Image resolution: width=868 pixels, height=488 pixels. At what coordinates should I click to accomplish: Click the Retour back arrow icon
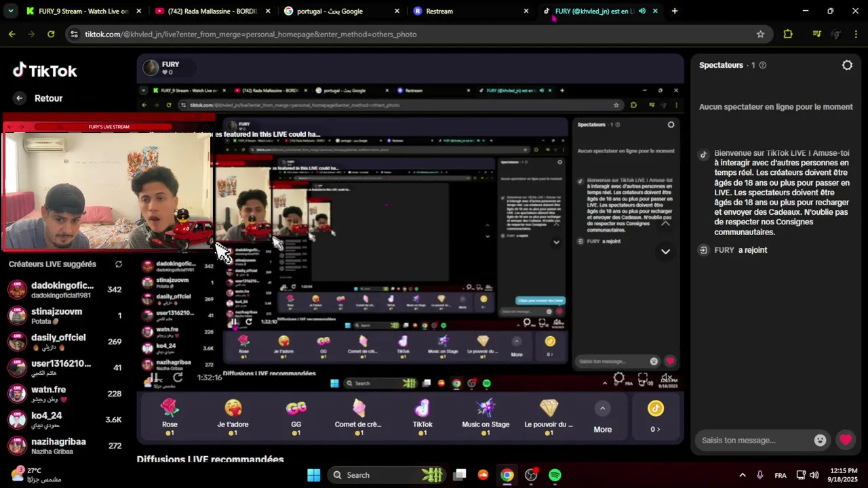[20, 98]
